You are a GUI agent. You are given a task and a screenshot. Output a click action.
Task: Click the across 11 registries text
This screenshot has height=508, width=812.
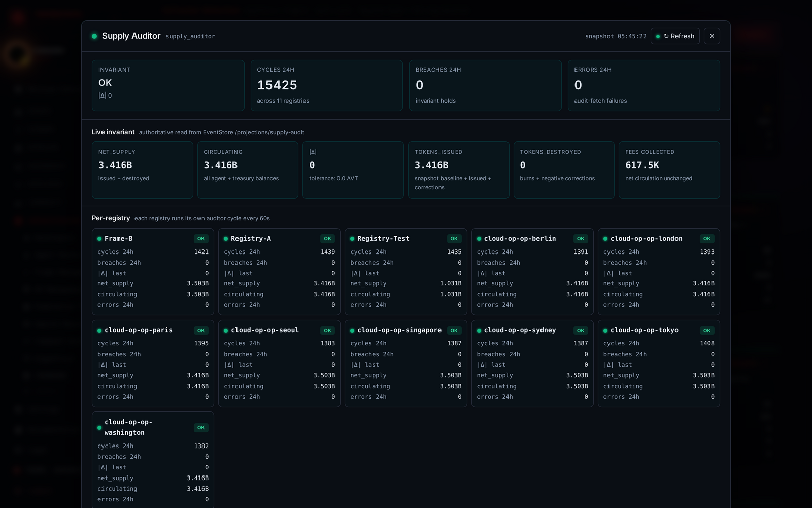tap(283, 101)
